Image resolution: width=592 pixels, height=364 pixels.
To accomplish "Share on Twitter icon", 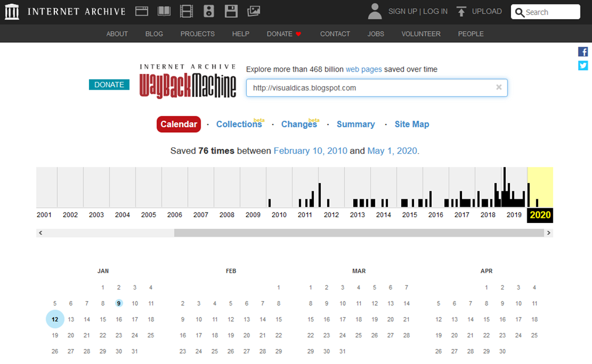I will [x=583, y=66].
